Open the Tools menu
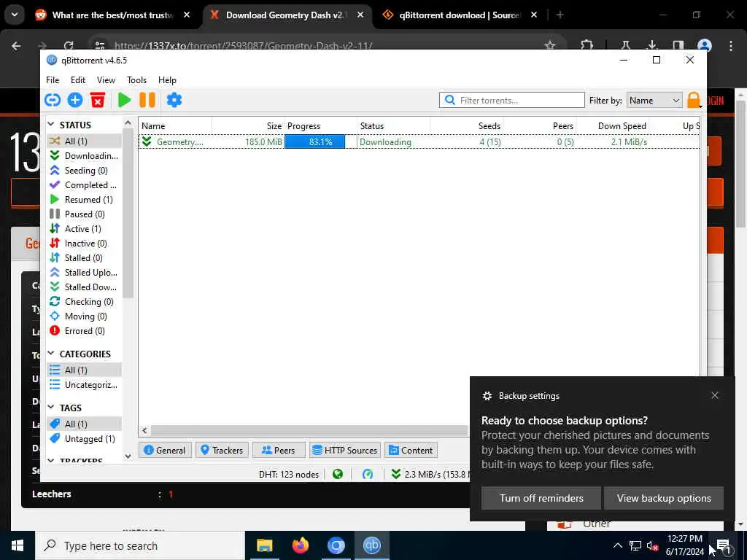 136,80
